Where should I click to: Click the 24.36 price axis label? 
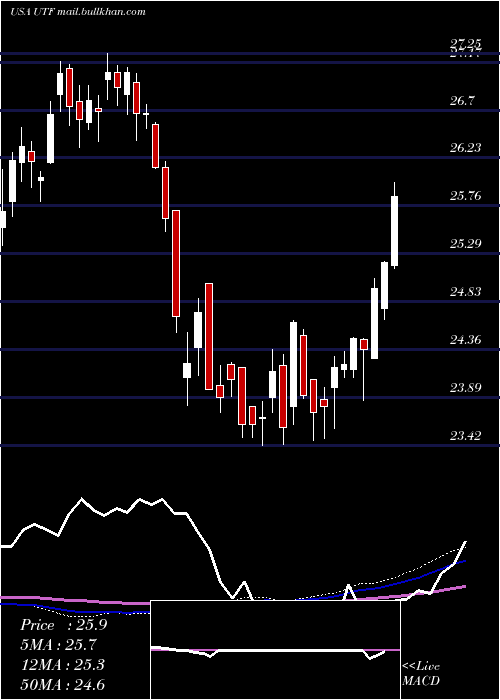(466, 340)
